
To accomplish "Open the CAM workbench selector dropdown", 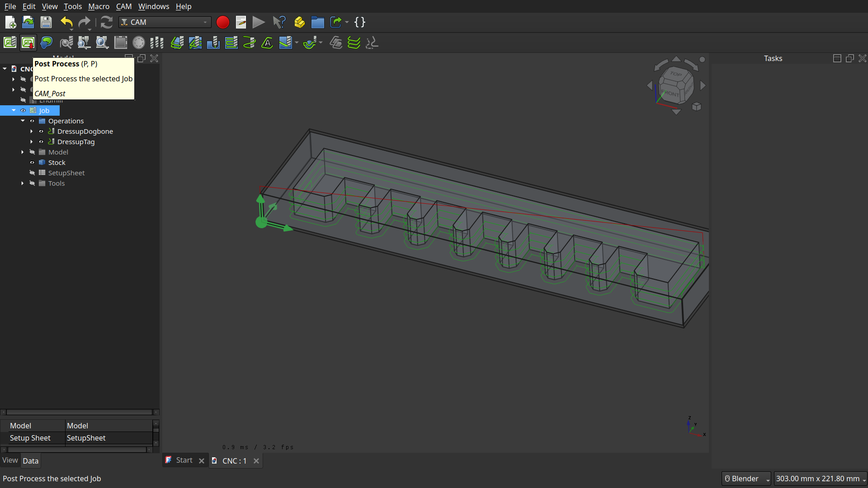I will (165, 22).
